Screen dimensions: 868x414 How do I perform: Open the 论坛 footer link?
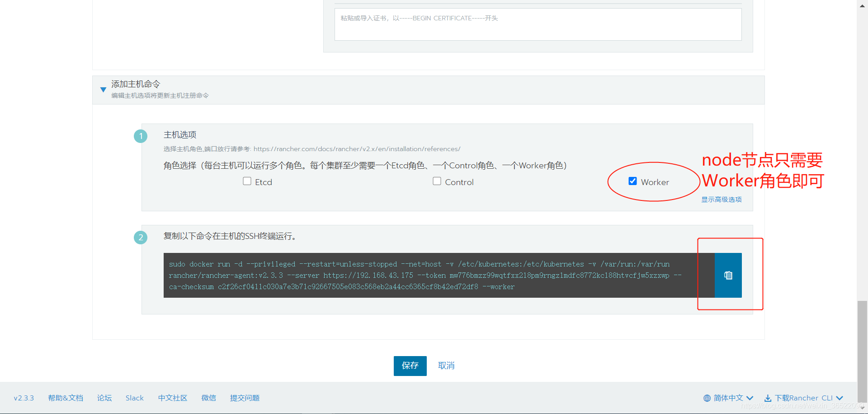click(x=104, y=398)
